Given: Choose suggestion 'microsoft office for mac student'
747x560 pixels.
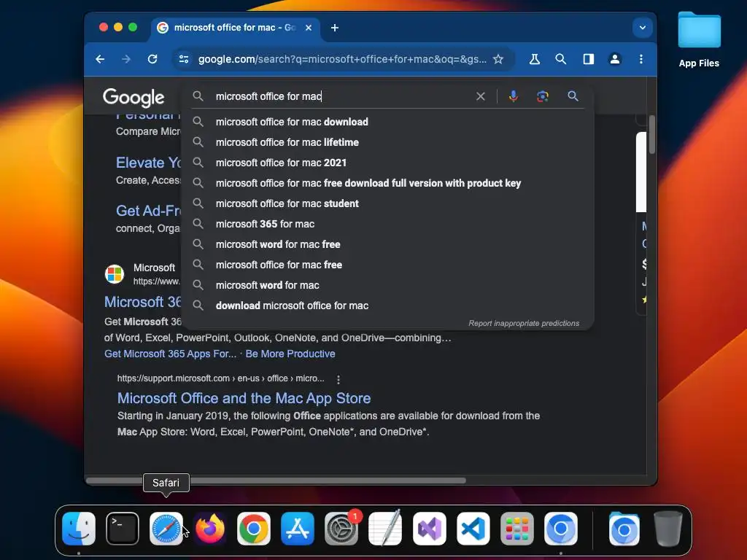Looking at the screenshot, I should (x=388, y=204).
